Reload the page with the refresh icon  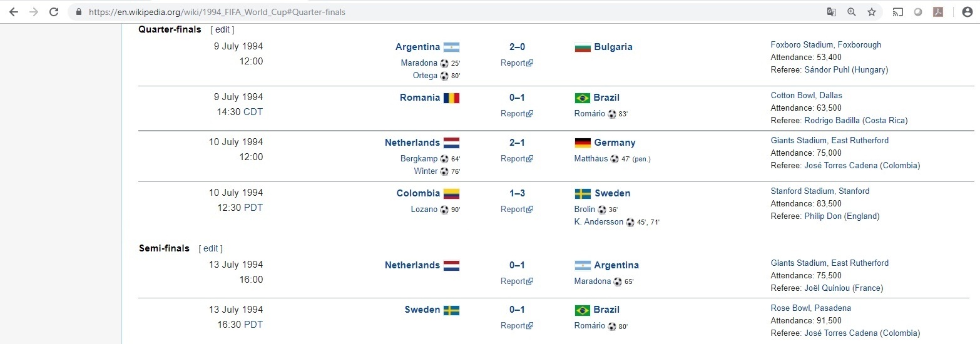coord(54,12)
